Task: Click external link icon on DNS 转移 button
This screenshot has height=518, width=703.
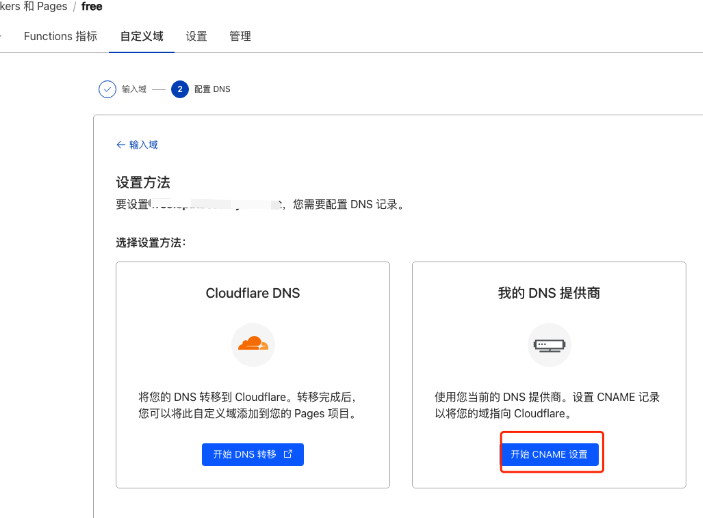Action: pos(288,454)
